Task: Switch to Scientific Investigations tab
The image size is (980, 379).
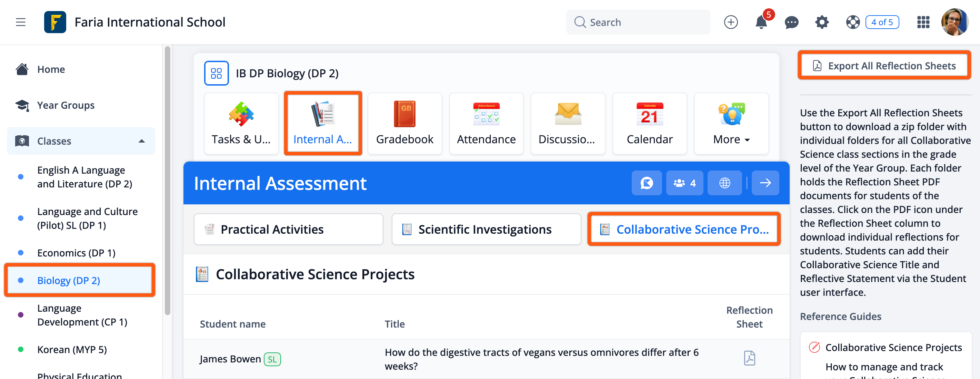Action: (x=486, y=229)
